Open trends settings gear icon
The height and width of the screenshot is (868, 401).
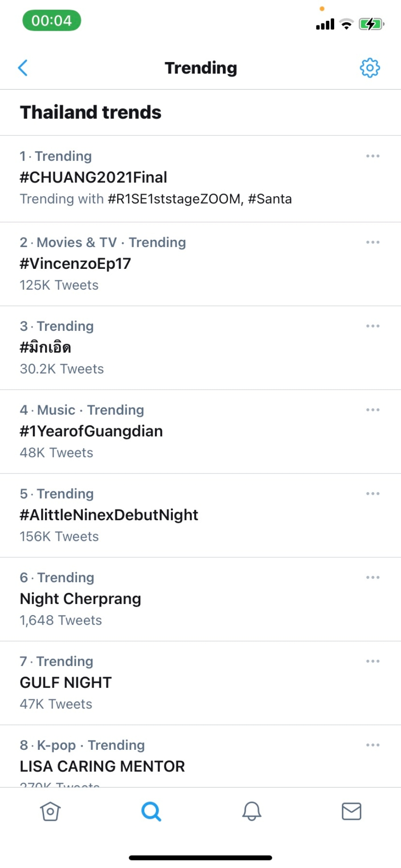(369, 68)
